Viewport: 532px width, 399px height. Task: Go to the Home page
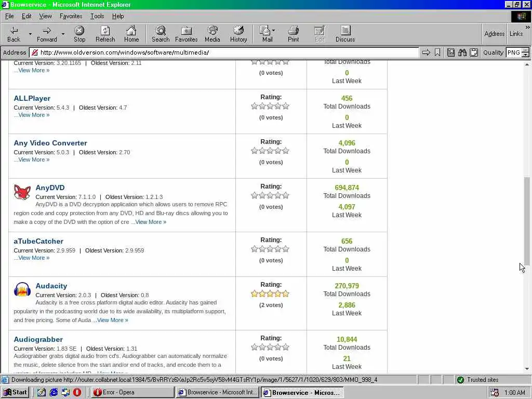tap(131, 34)
